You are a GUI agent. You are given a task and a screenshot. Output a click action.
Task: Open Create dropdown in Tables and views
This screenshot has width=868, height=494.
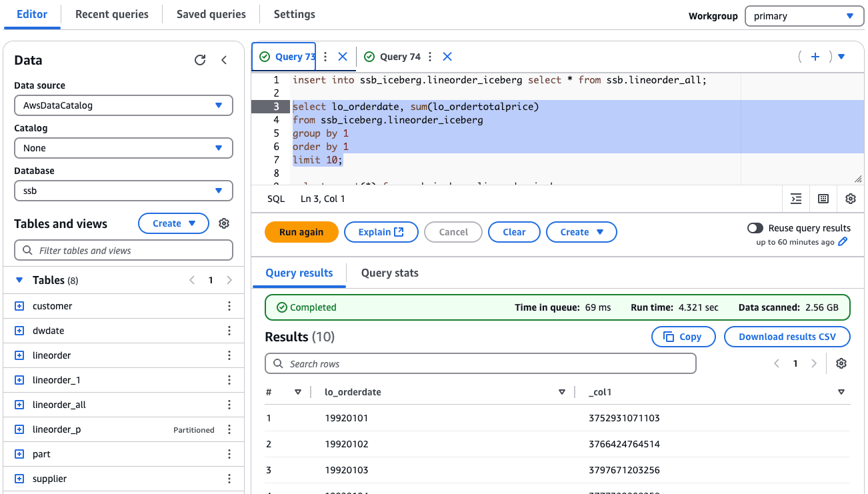173,223
